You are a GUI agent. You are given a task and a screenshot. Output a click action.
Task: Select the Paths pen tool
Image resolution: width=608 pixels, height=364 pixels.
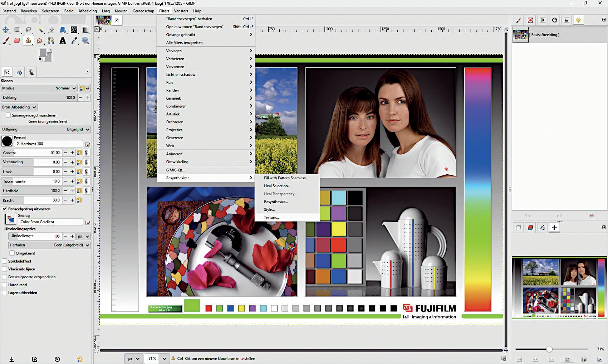point(51,41)
